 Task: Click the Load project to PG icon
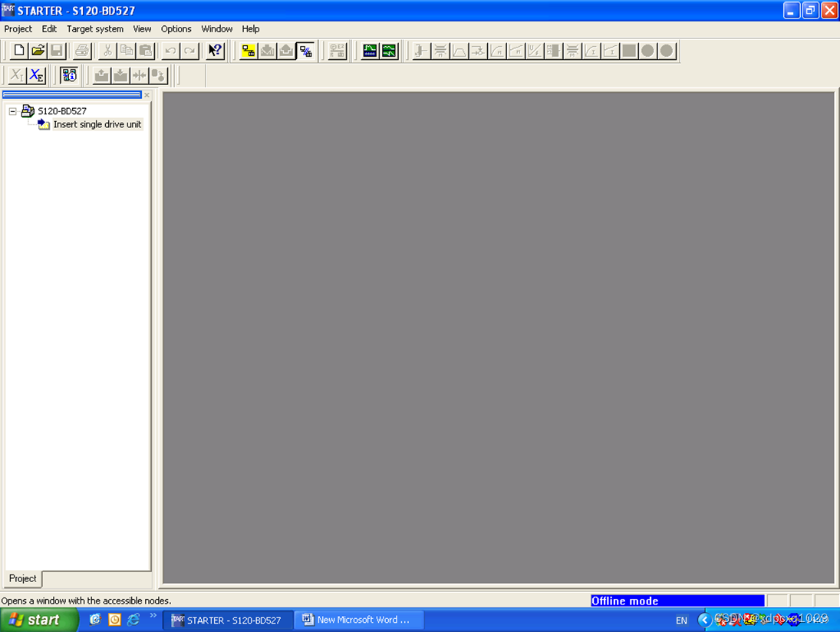coord(286,51)
